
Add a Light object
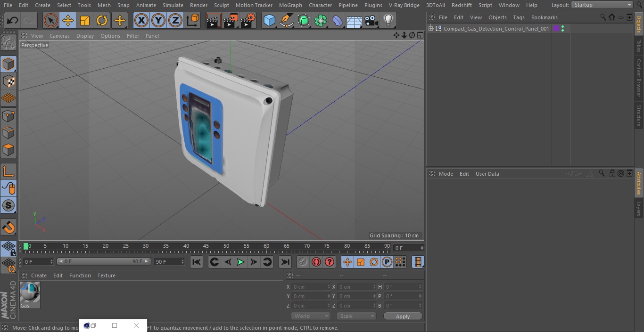(388, 20)
